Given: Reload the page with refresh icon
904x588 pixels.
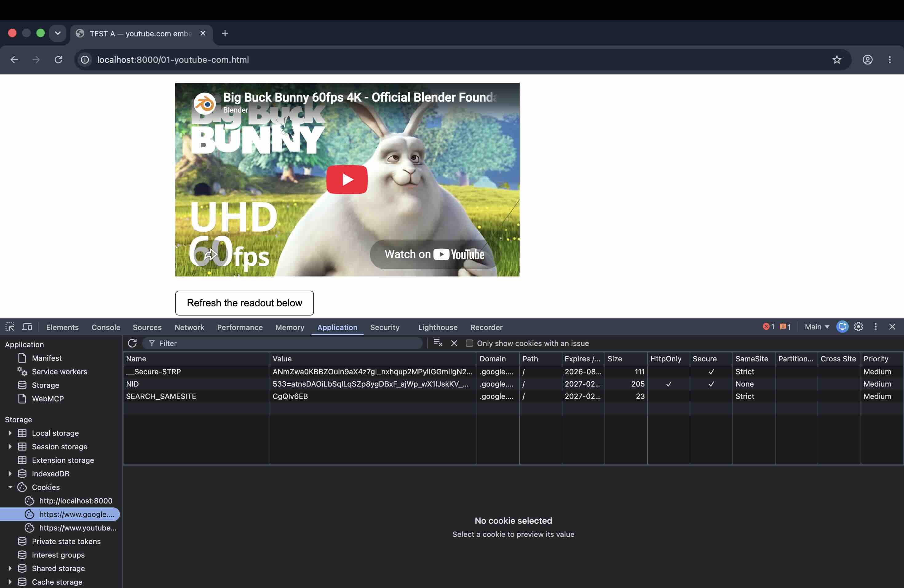Looking at the screenshot, I should coord(58,60).
